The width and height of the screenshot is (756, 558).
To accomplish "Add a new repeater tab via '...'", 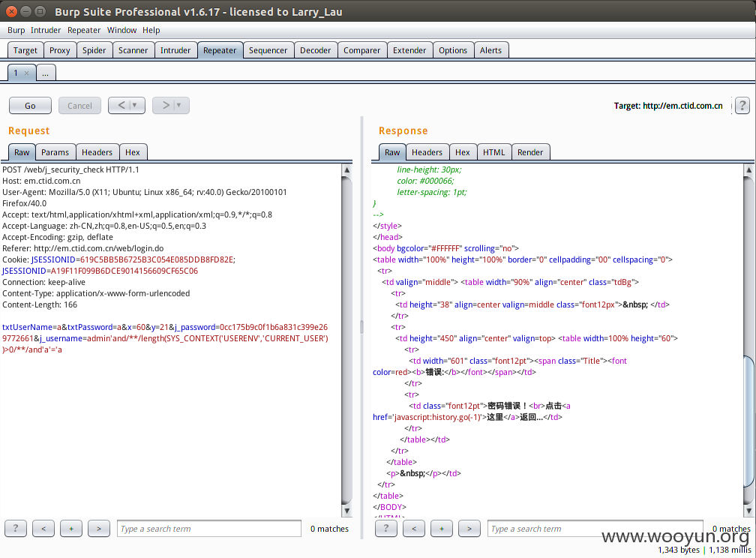I will coord(45,73).
